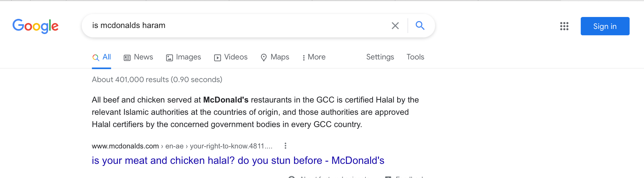The width and height of the screenshot is (644, 178).
Task: Click the "About 401,000 results" stats text
Action: 157,80
